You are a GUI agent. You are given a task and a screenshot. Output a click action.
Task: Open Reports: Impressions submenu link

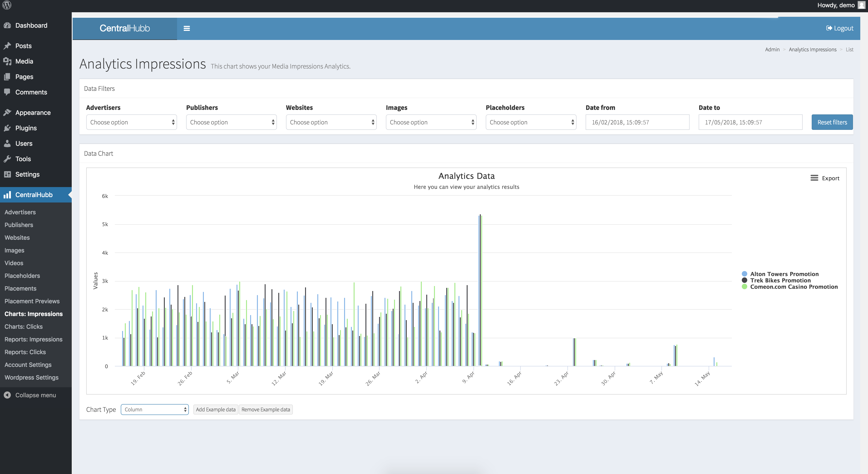pyautogui.click(x=34, y=340)
